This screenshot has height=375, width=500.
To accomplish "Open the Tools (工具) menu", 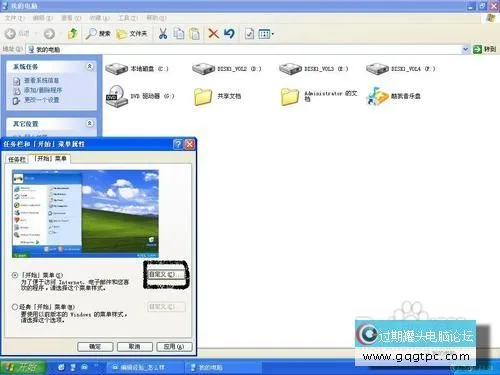I will pyautogui.click(x=128, y=18).
